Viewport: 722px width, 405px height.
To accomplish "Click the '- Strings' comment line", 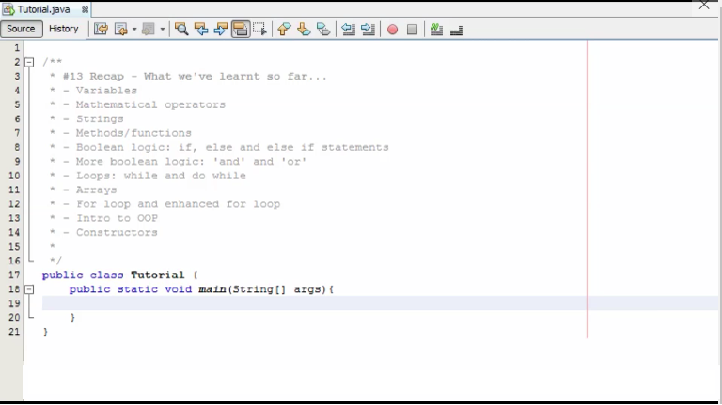I will click(87, 119).
